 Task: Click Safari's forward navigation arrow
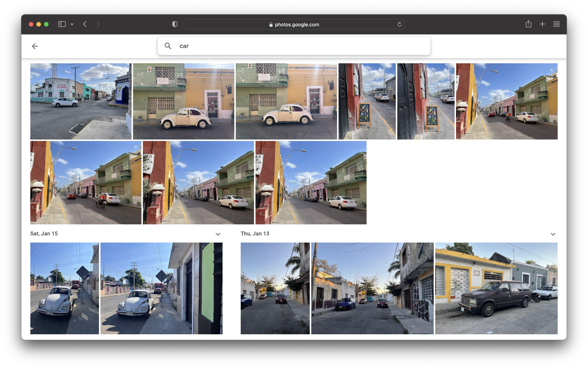[98, 24]
